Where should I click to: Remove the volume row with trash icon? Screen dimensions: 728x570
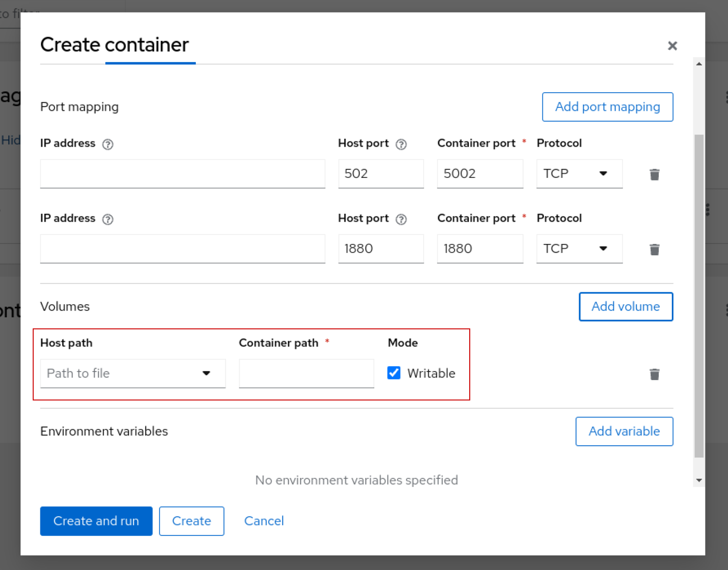[654, 374]
